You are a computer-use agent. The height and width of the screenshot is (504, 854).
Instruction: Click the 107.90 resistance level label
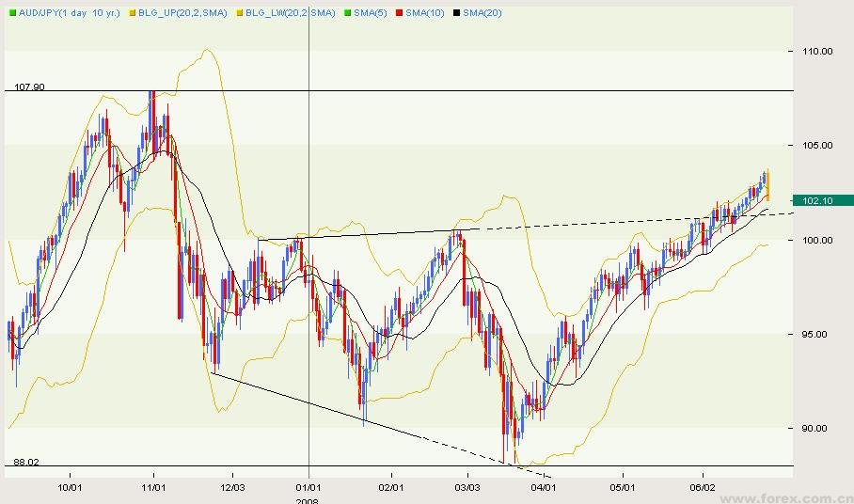pyautogui.click(x=29, y=87)
